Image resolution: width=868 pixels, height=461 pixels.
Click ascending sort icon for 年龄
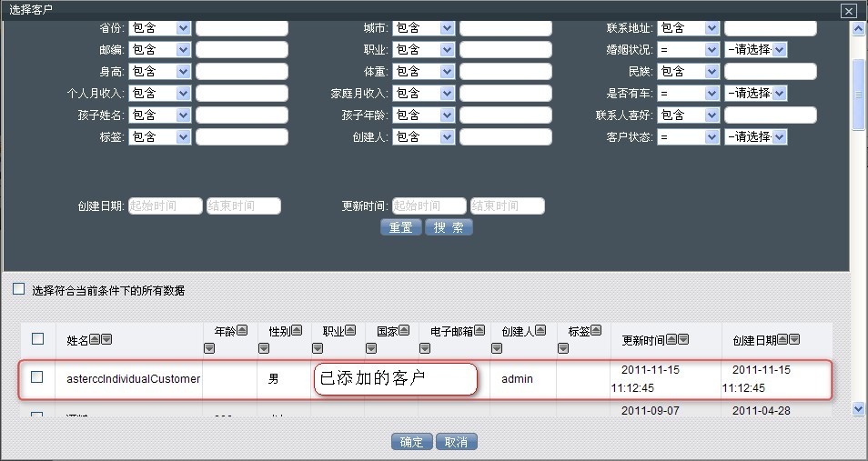[241, 332]
